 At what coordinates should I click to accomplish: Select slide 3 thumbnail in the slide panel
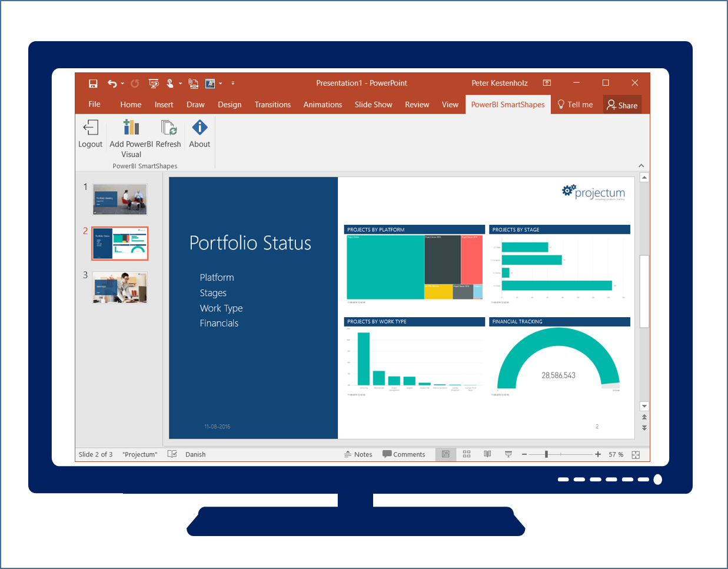[x=119, y=287]
